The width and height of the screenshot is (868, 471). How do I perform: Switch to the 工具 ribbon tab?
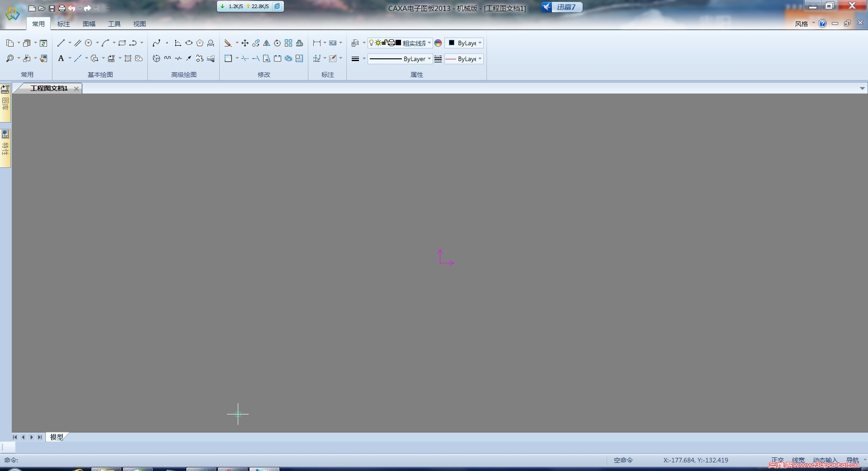[114, 24]
